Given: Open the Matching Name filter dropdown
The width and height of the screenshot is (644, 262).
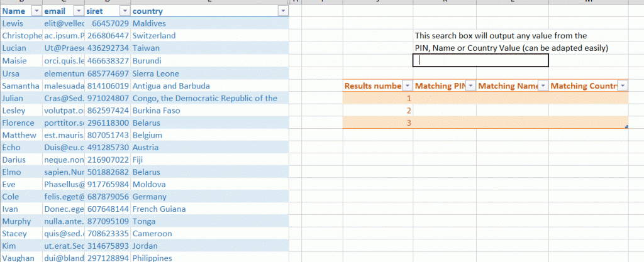Looking at the screenshot, I should pyautogui.click(x=543, y=86).
